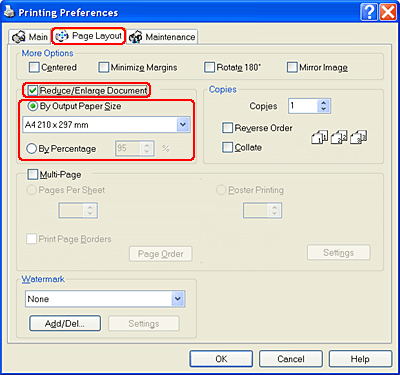Increase copies with the up arrow

(x=323, y=103)
